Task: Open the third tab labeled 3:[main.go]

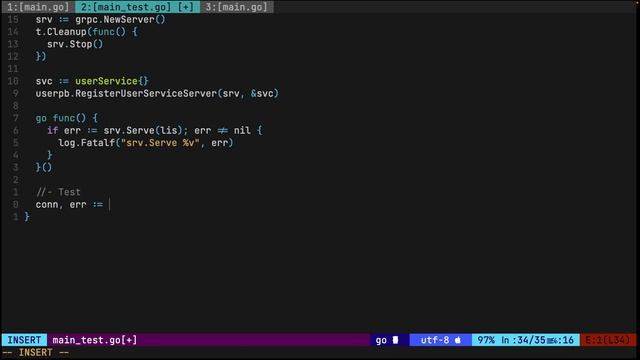Action: (x=236, y=7)
